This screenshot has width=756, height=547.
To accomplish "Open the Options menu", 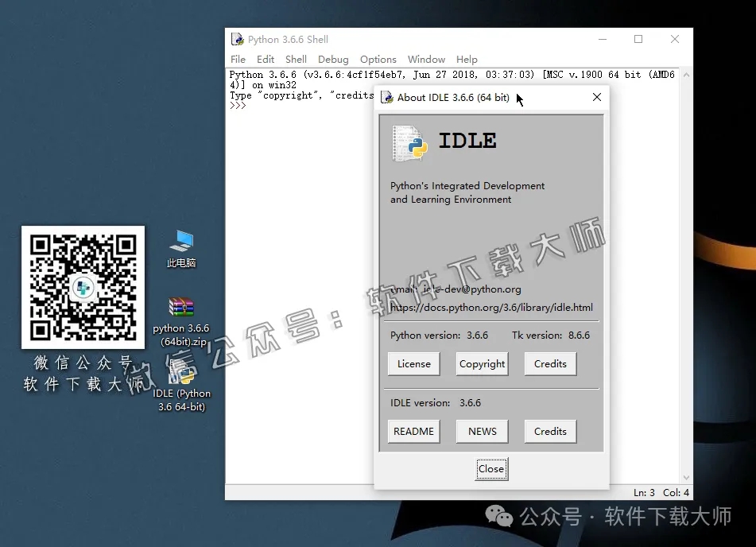I will point(378,59).
